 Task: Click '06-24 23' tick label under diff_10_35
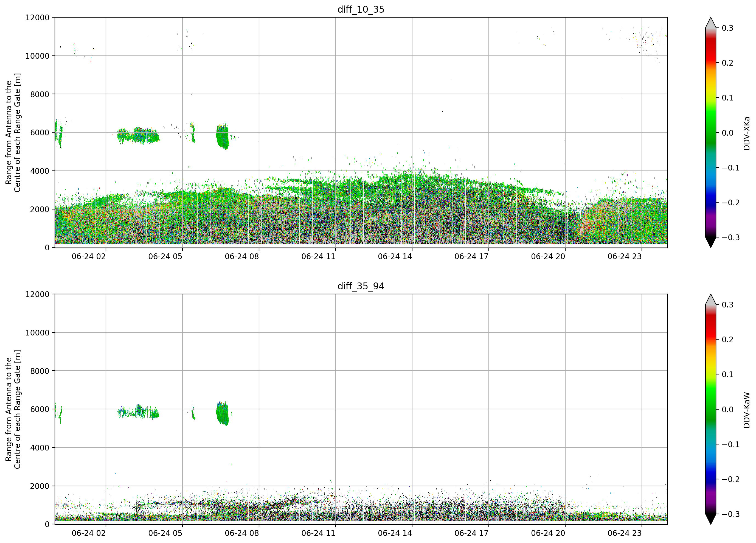625,256
